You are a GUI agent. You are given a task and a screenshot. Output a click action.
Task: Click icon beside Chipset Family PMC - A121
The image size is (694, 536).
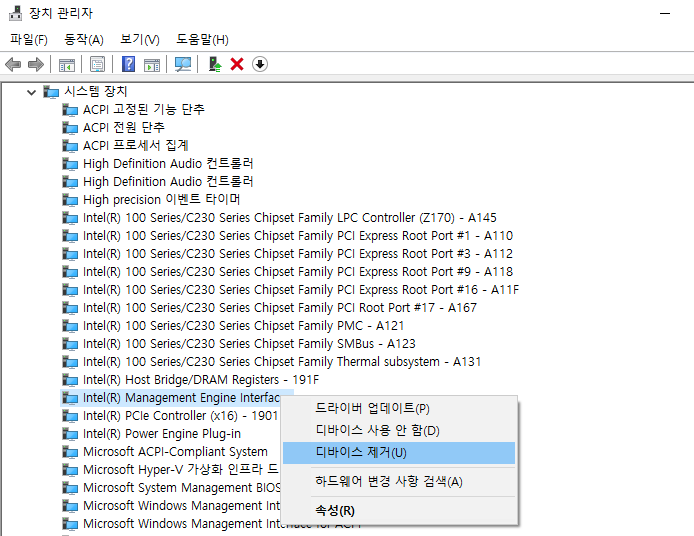tap(70, 326)
